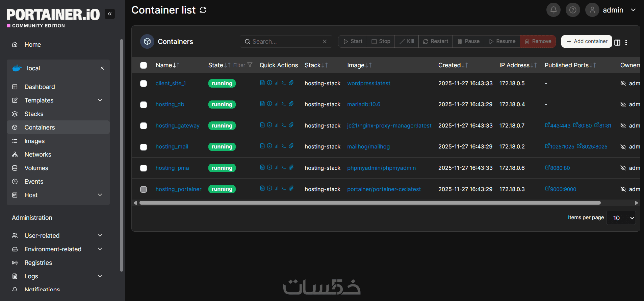The height and width of the screenshot is (301, 644).
Task: Check the hosting_portainer row checkbox
Action: click(x=144, y=189)
